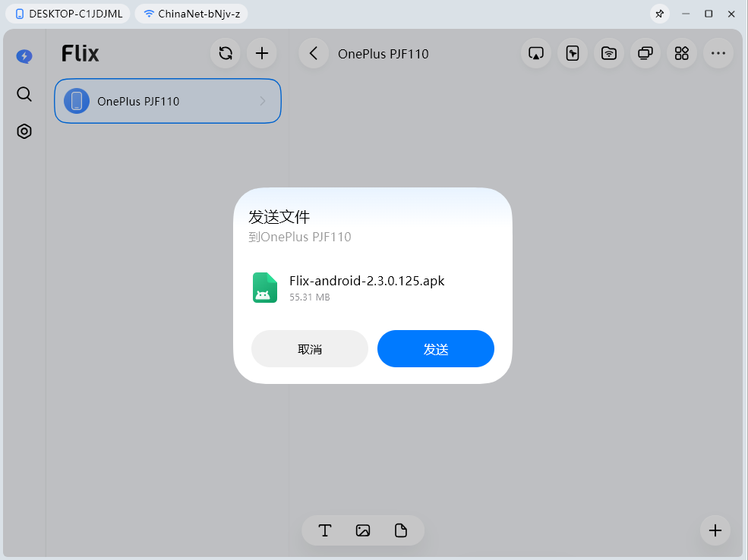Pin the window on top
748x560 pixels.
(x=660, y=14)
